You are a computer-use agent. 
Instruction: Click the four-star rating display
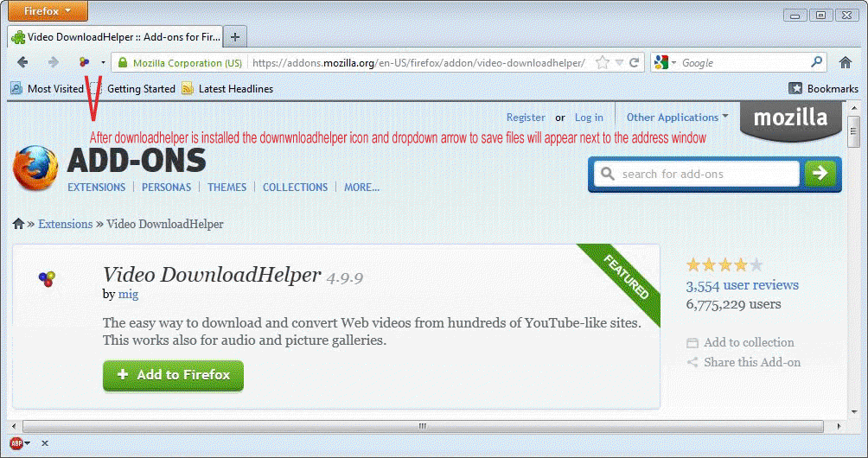pyautogui.click(x=724, y=264)
